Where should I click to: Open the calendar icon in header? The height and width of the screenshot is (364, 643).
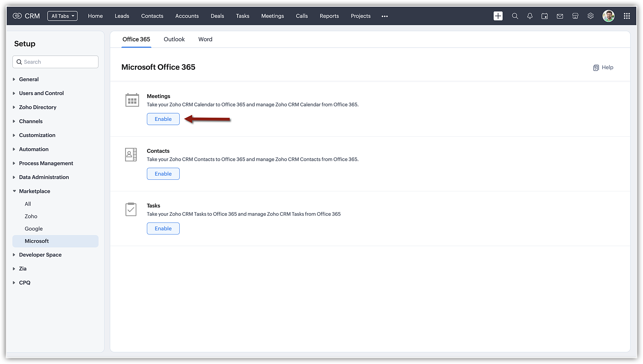[545, 16]
